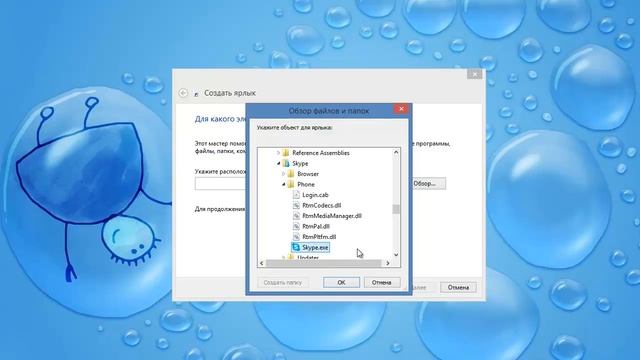Image resolution: width=640 pixels, height=360 pixels.
Task: Click the Browser folder icon
Action: pyautogui.click(x=291, y=174)
